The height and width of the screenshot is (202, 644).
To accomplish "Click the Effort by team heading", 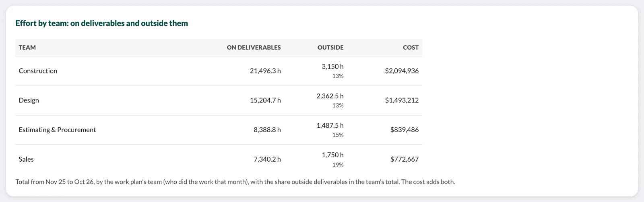I will (x=102, y=23).
